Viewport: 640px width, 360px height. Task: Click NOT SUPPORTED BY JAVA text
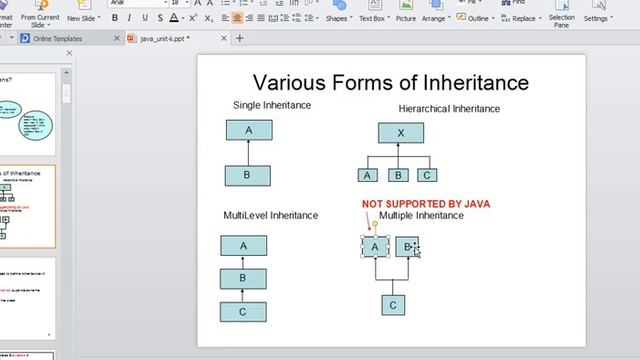pos(426,204)
